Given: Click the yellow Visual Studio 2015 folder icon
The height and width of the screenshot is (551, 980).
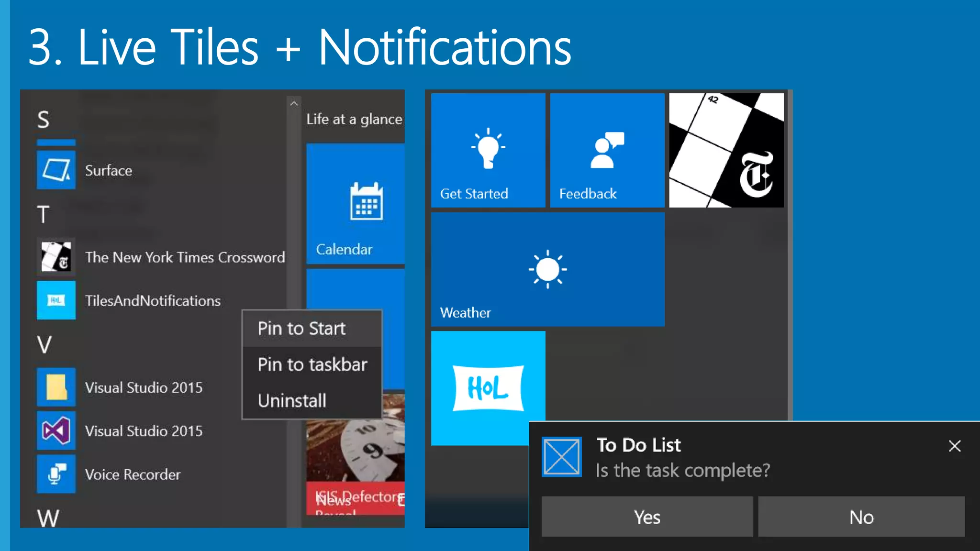Looking at the screenshot, I should pyautogui.click(x=56, y=387).
